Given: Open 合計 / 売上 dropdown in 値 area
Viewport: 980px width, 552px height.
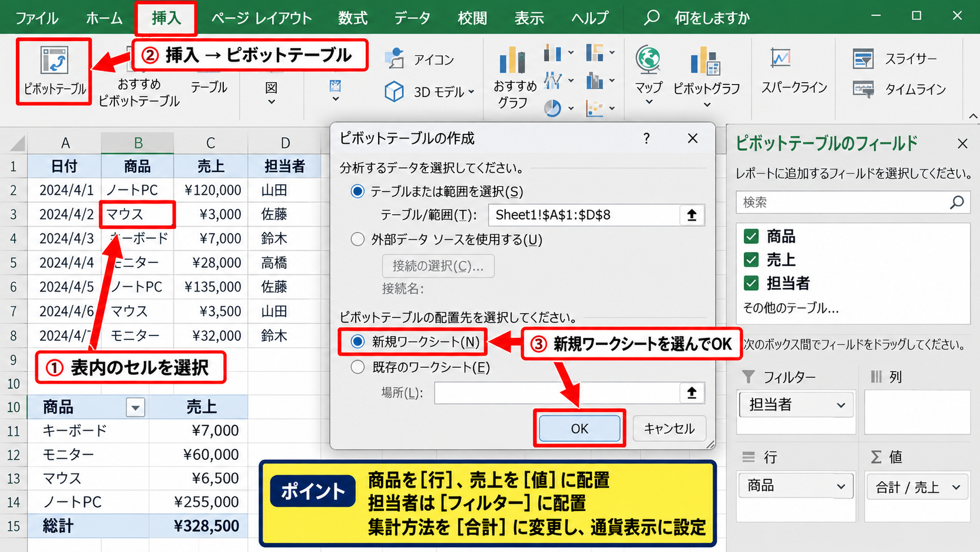Looking at the screenshot, I should (956, 487).
